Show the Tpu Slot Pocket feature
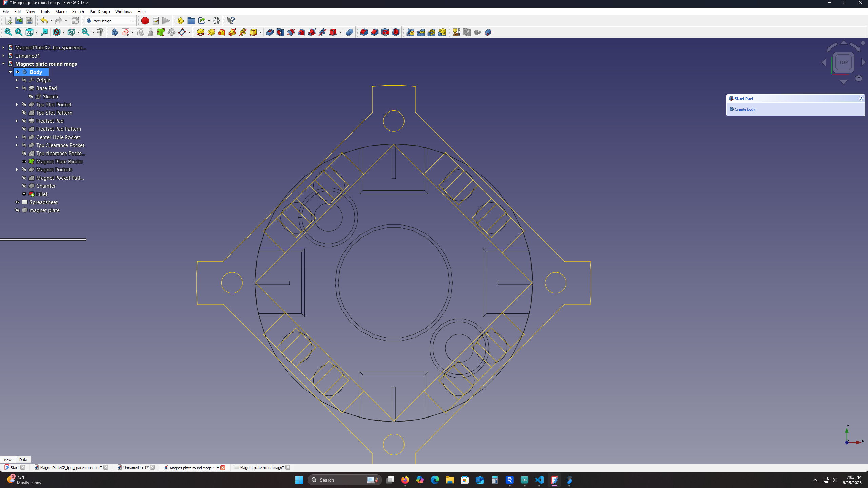 24,104
